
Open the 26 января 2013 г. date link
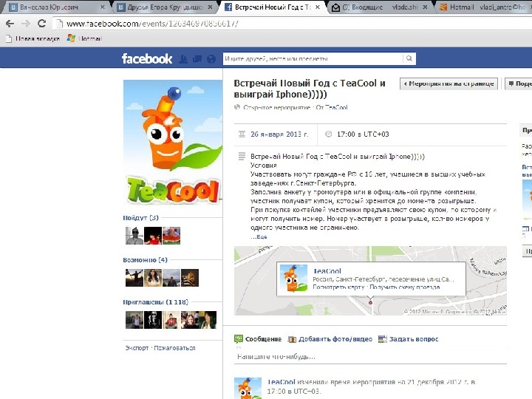(279, 134)
